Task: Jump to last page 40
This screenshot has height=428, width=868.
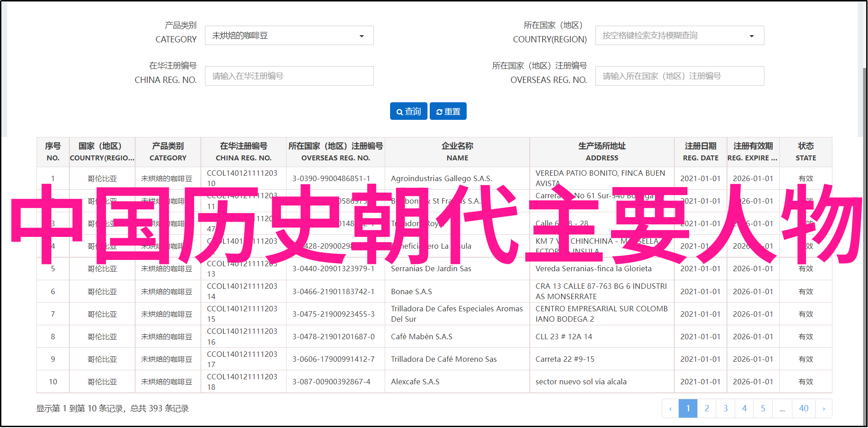Action: tap(804, 409)
